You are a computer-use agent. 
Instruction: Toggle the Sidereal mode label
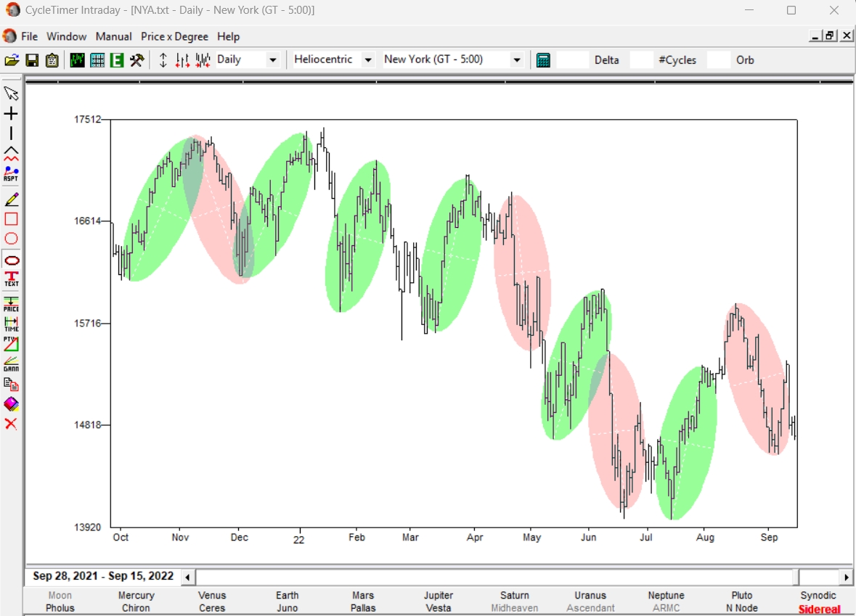818,609
